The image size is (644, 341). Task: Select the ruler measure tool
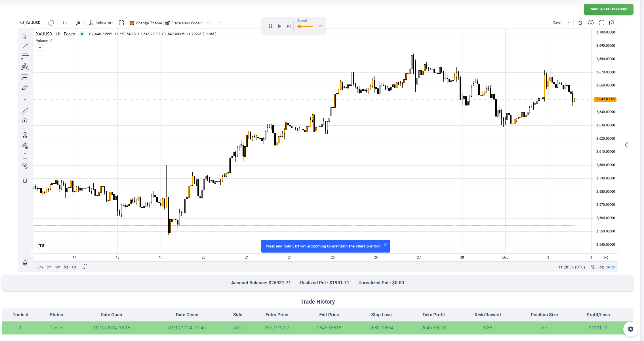point(25,111)
